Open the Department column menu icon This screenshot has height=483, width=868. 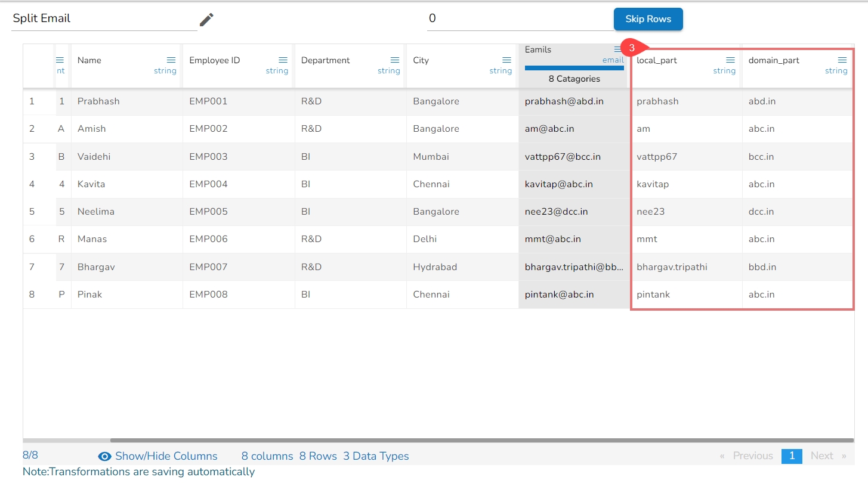coord(395,60)
